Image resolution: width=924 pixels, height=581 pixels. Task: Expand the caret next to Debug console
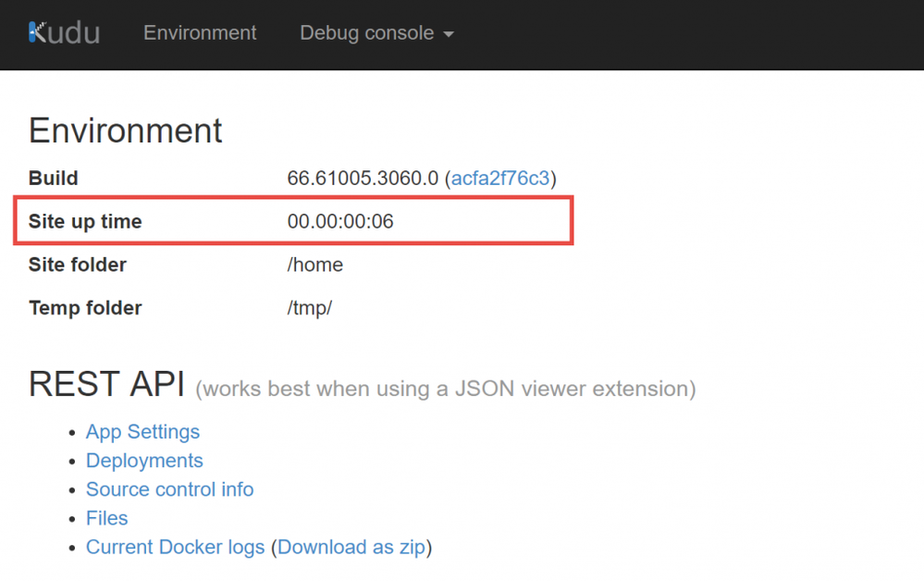(x=449, y=34)
